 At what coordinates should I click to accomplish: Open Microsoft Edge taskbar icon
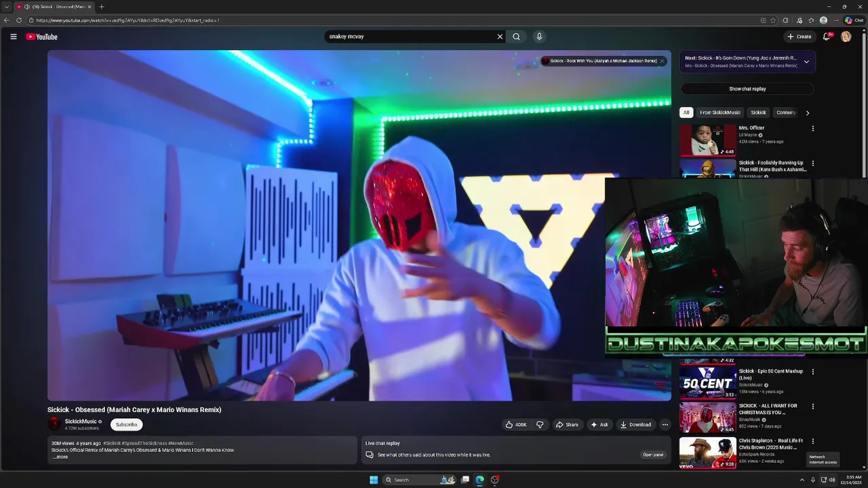pyautogui.click(x=480, y=480)
